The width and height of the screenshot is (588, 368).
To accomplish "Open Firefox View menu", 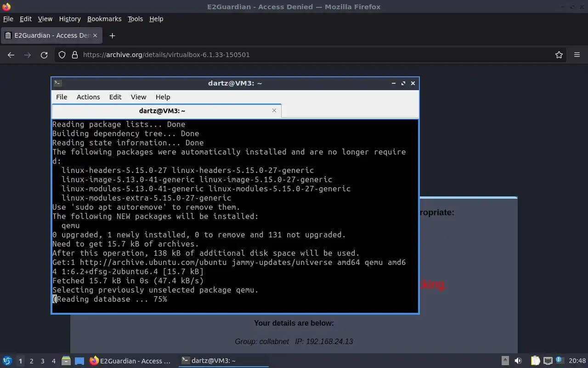I will pos(45,19).
